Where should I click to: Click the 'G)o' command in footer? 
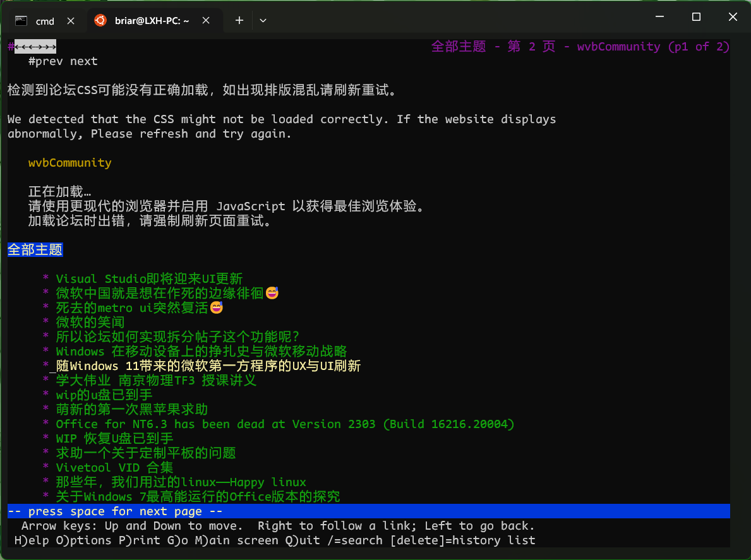[177, 540]
